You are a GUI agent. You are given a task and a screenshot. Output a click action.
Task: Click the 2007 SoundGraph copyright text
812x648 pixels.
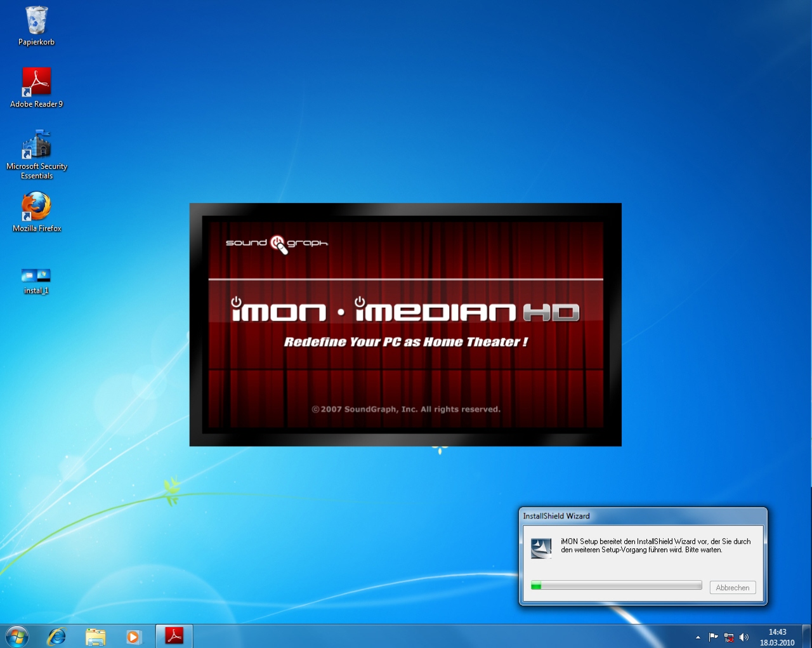pyautogui.click(x=406, y=409)
